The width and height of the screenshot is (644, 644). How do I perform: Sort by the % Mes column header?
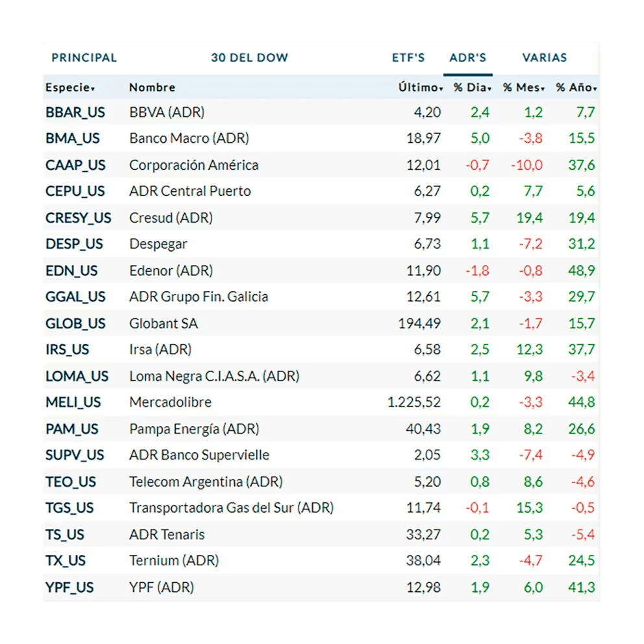(524, 88)
